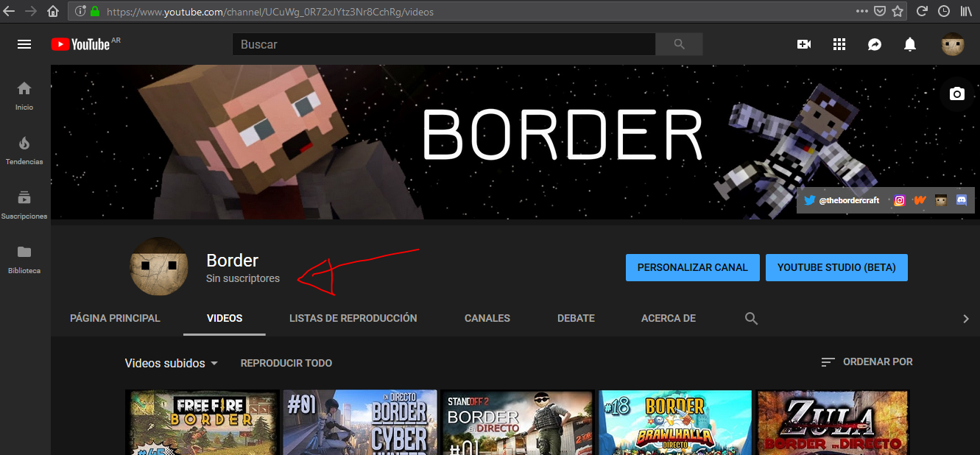
Task: Open the Twitter @thebordercraft link
Action: click(x=842, y=200)
